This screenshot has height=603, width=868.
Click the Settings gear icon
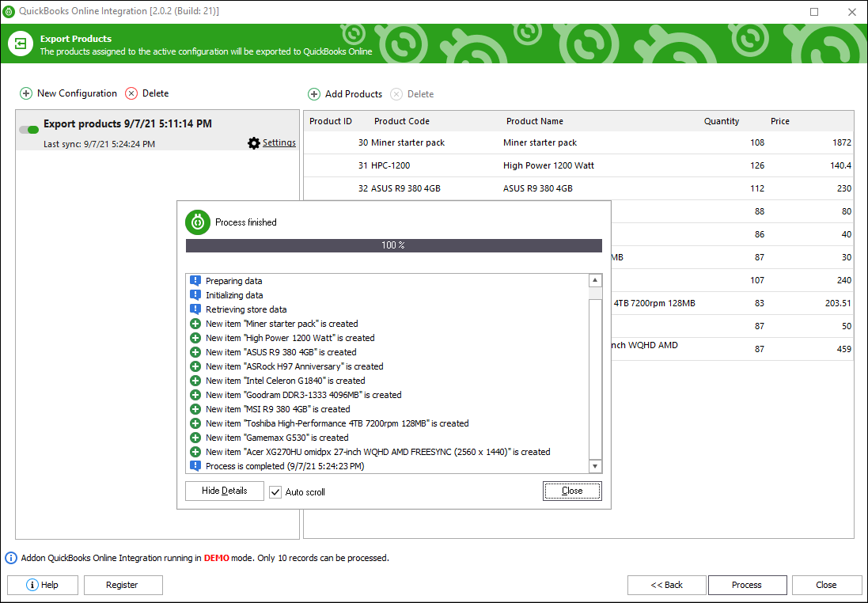tap(254, 143)
